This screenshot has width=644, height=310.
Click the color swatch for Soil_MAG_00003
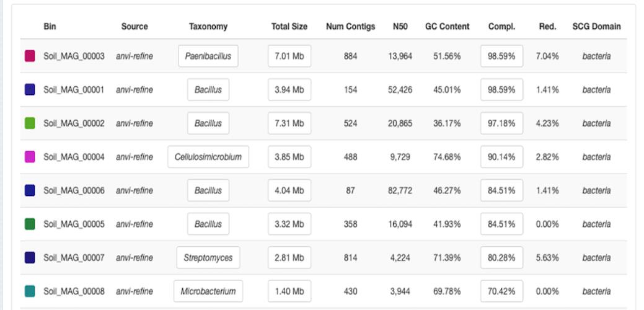point(30,56)
